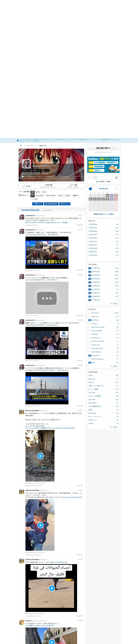Open the 2024年10月 archive link
This screenshot has height=644, width=138.
95,272
